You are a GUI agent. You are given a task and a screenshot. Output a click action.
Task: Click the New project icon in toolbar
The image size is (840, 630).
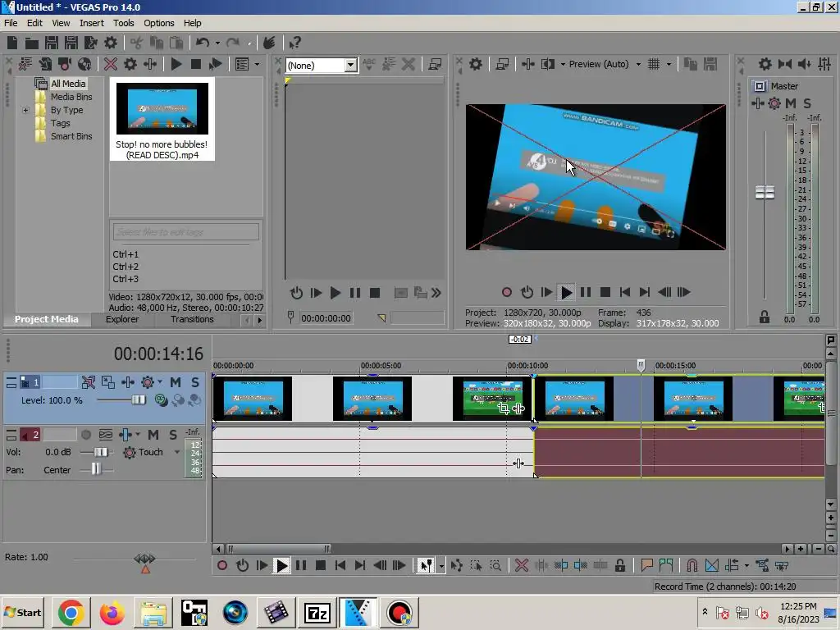pos(12,43)
